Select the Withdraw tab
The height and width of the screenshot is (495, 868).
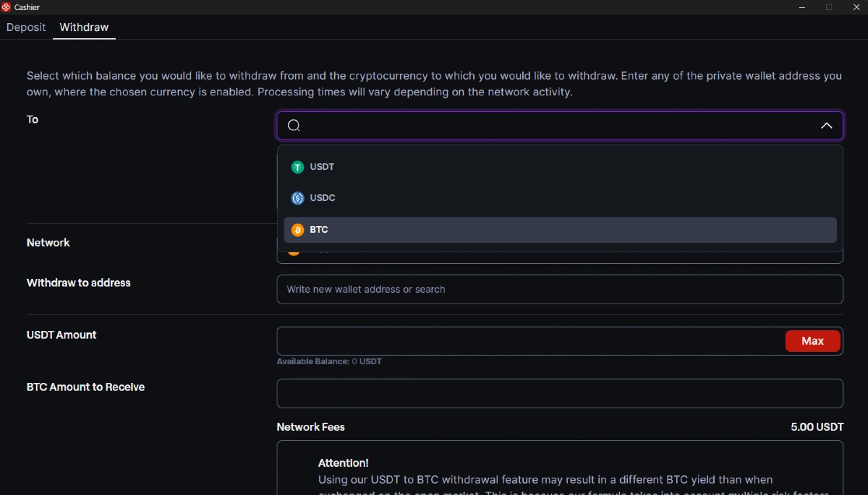(x=84, y=27)
